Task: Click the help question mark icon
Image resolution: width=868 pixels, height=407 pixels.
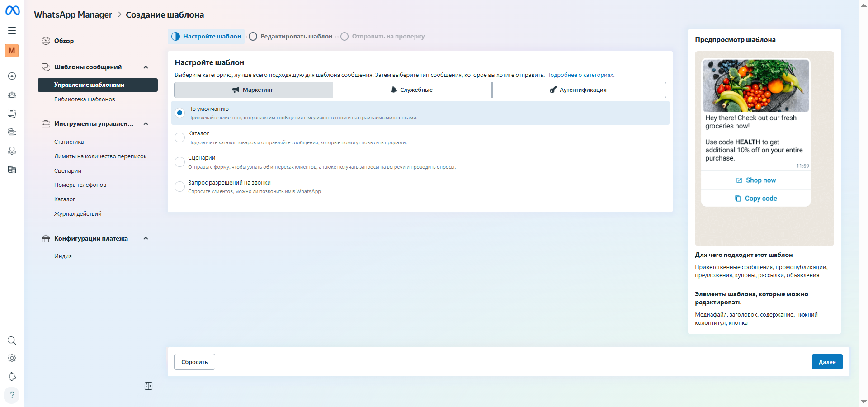Action: (x=12, y=395)
